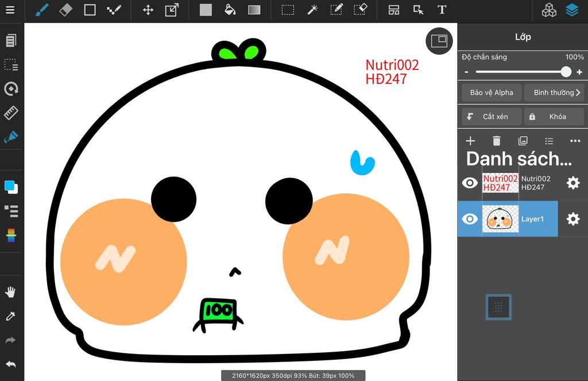Open settings for Nutri002 HĐ247 layer
The width and height of the screenshot is (588, 381).
pos(573,183)
